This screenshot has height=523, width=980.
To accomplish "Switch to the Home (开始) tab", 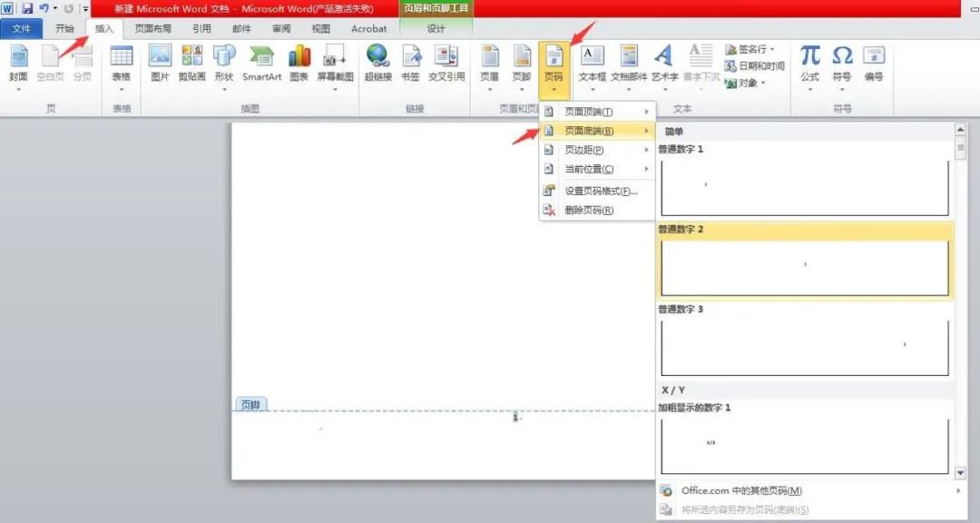I will tap(64, 29).
